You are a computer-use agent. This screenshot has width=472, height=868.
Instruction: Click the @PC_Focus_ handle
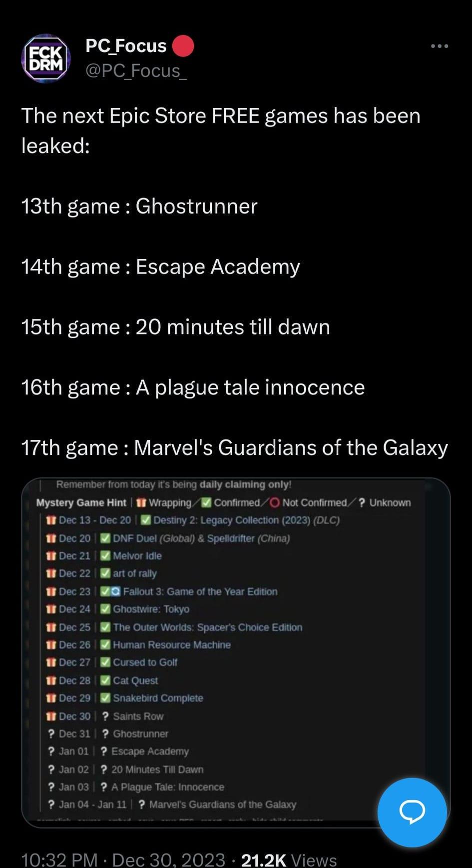[136, 71]
